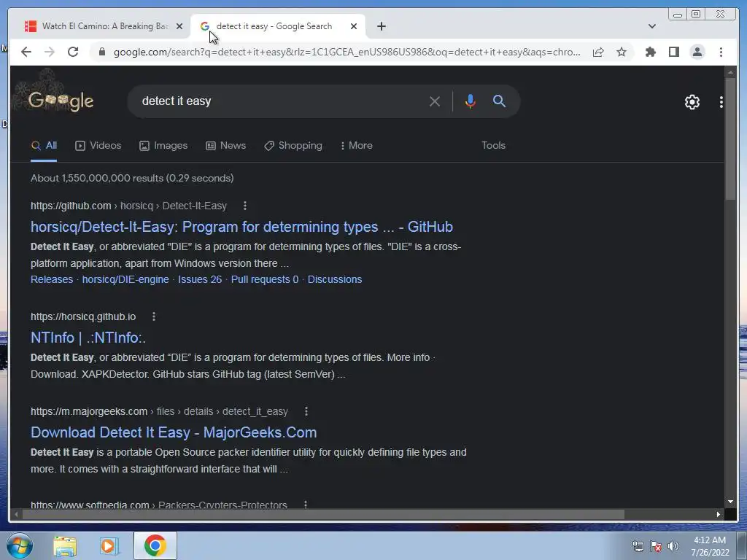Image resolution: width=747 pixels, height=560 pixels.
Task: Go back with the browser back arrow
Action: coord(26,52)
